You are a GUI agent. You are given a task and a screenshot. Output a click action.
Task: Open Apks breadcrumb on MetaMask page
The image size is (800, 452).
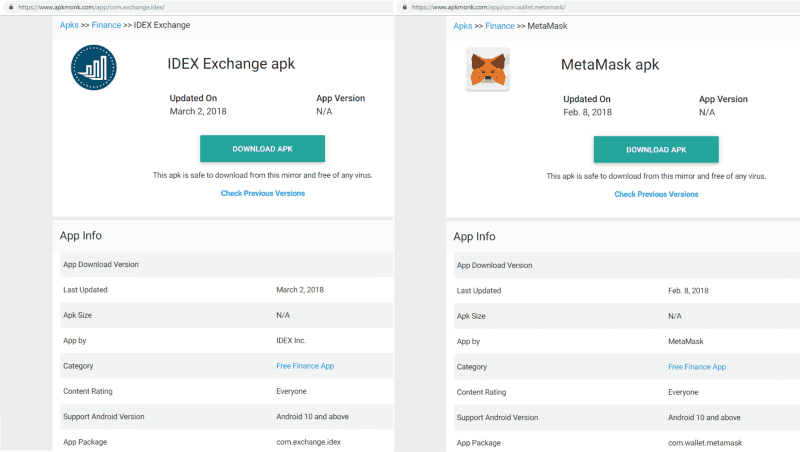click(463, 26)
